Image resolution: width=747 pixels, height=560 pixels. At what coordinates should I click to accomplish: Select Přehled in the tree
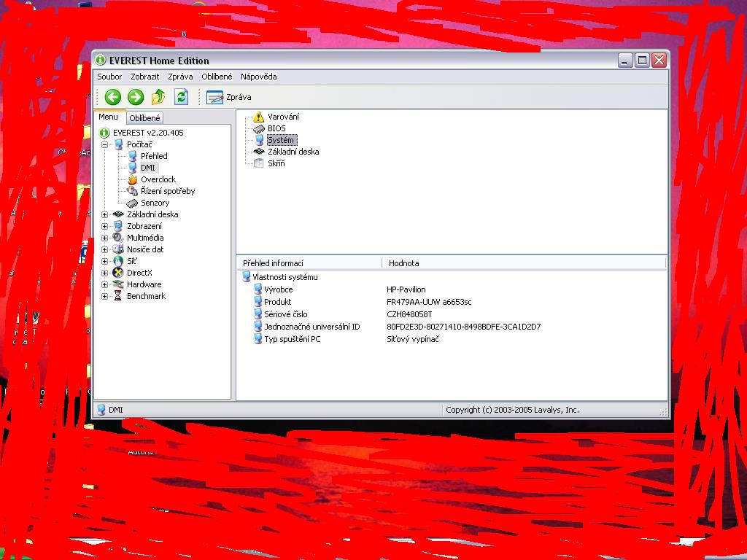click(x=154, y=156)
